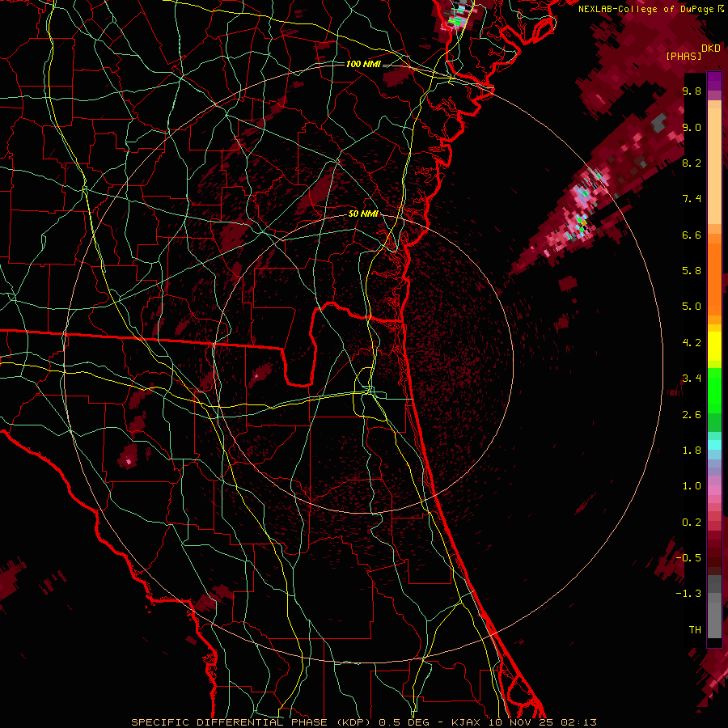Select the purple top band of the color bar

pos(714,81)
